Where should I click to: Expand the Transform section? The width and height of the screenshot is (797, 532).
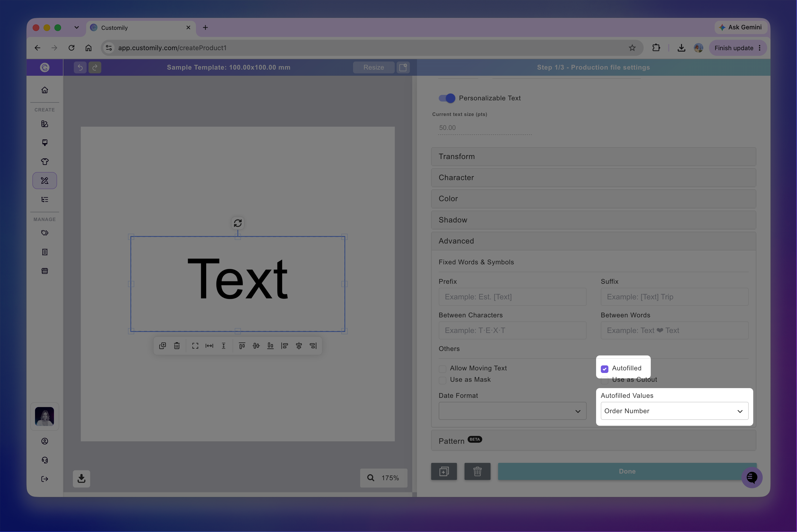[593, 156]
